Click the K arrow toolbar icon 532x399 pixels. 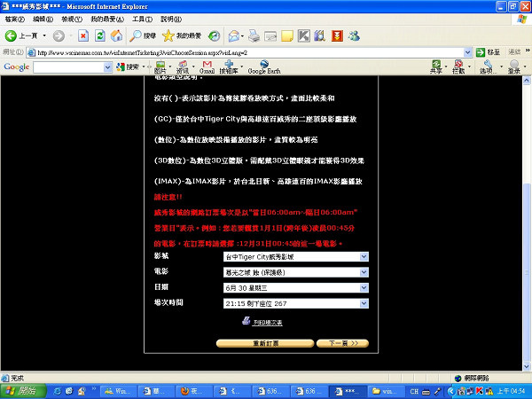303,35
